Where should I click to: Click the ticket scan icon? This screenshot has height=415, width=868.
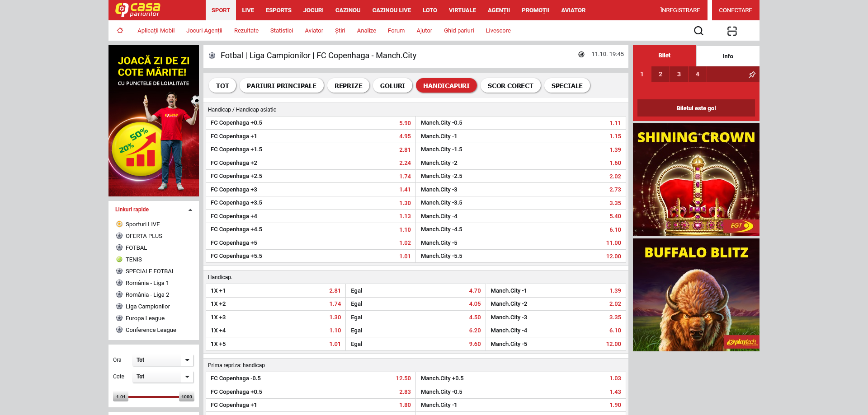tap(732, 31)
